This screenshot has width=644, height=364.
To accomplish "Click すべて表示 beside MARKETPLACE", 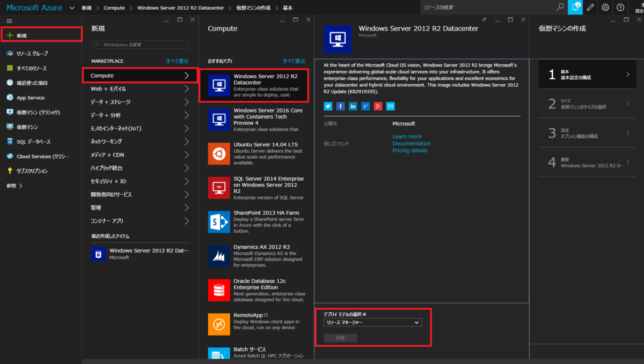I will coord(177,61).
